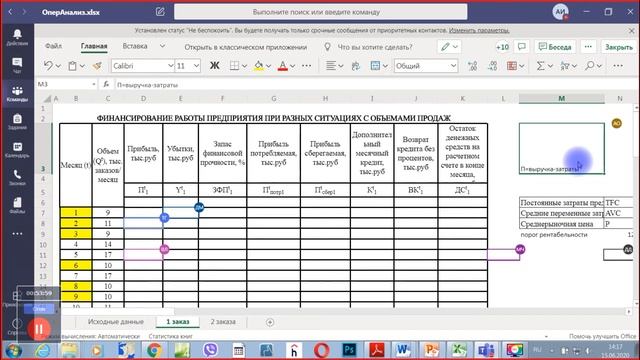640x360 pixels.
Task: Click the pop-out edit icon near file name
Action: (x=160, y=12)
